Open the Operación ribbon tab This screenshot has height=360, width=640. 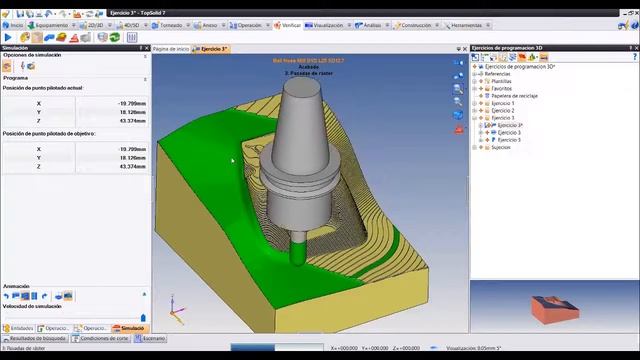pyautogui.click(x=246, y=25)
